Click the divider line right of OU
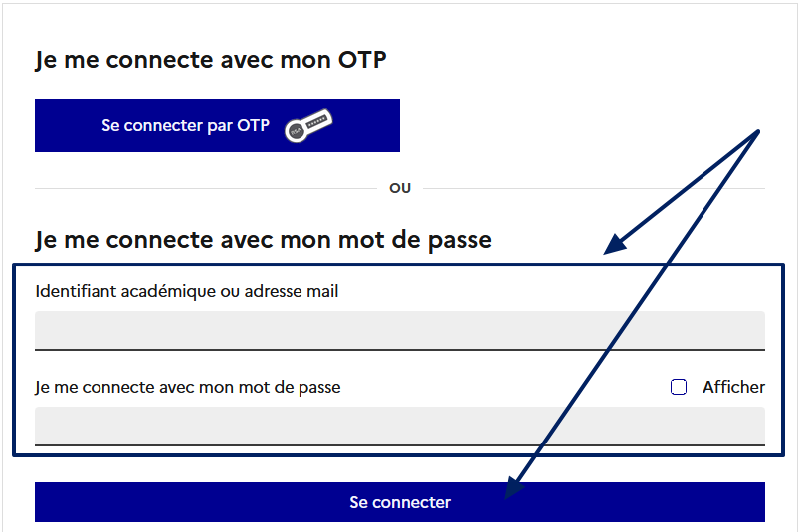 point(594,188)
